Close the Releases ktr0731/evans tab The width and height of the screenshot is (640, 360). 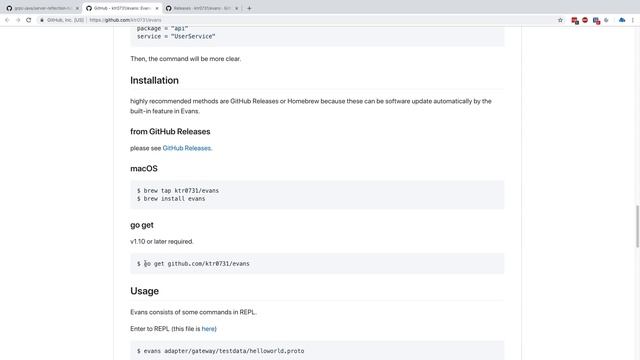pos(236,8)
